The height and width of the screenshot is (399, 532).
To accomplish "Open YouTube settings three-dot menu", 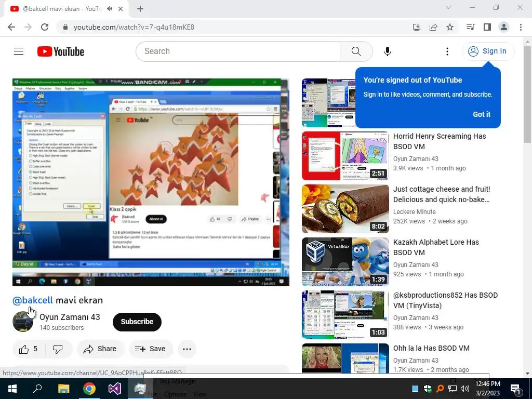I will (x=447, y=51).
